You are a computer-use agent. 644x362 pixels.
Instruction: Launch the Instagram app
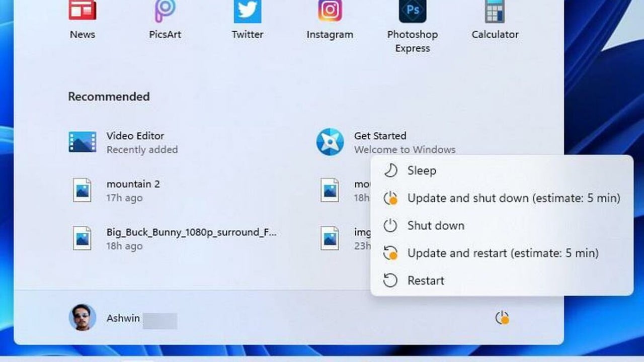pos(330,11)
